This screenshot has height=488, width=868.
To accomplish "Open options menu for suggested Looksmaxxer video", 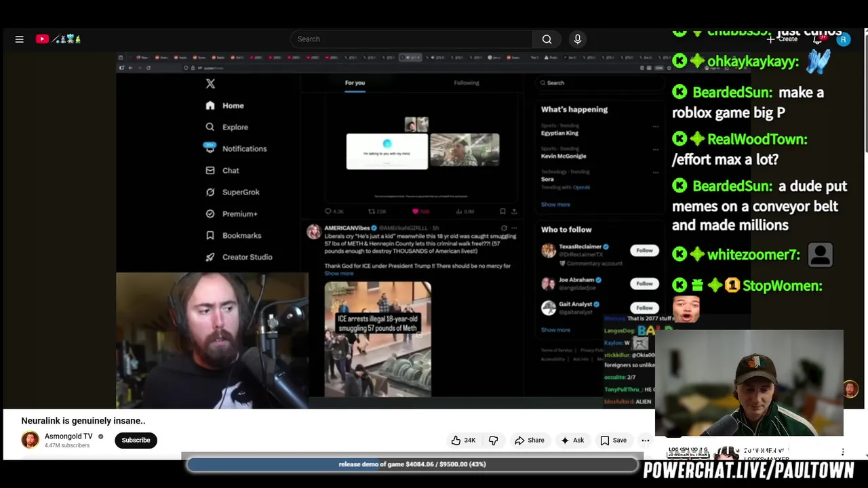I will [x=843, y=452].
